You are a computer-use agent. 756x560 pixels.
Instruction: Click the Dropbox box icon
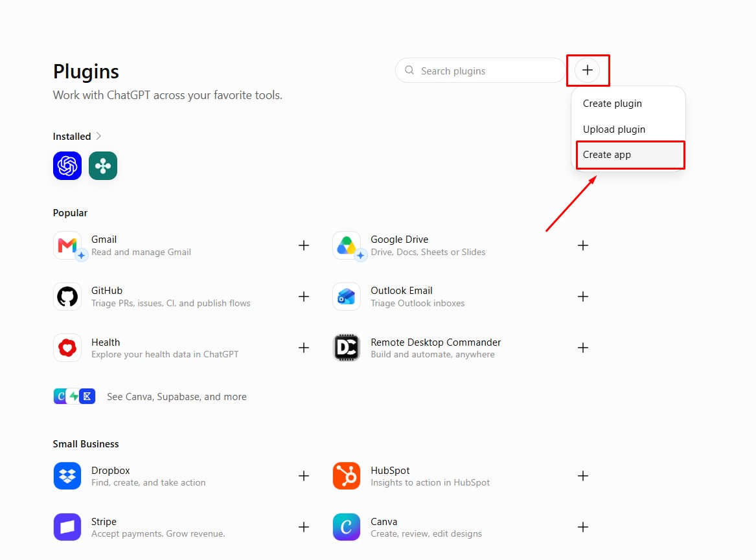tap(67, 476)
